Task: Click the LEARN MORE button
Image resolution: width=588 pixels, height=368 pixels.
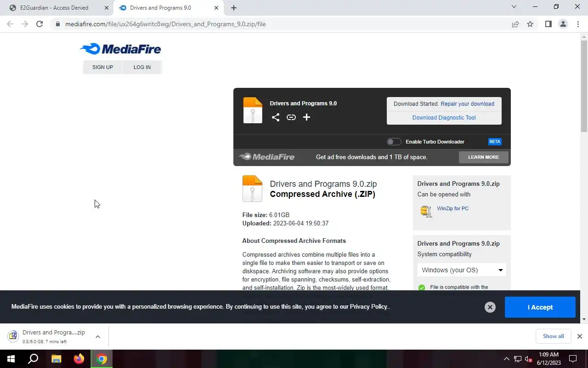Action: click(483, 157)
